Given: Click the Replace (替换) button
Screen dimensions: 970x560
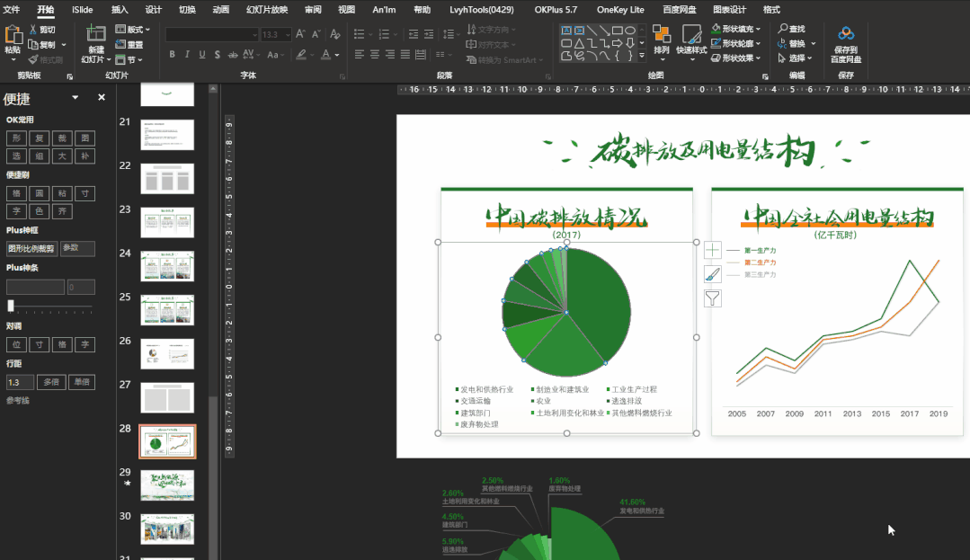Looking at the screenshot, I should pos(796,43).
